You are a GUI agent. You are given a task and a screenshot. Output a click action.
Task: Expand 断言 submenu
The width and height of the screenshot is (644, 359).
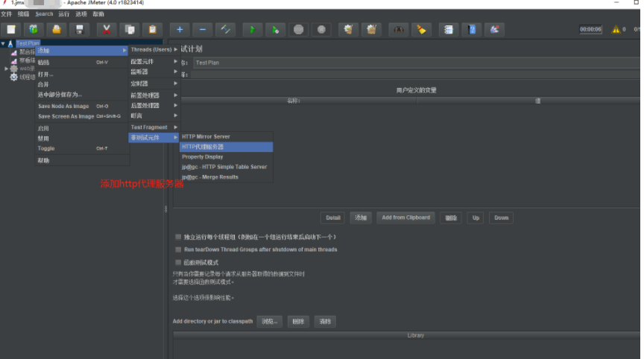[x=154, y=115]
